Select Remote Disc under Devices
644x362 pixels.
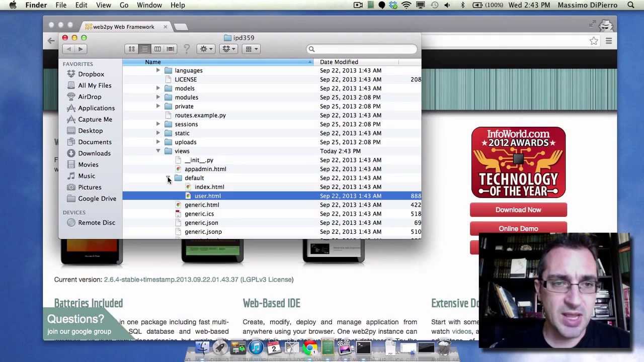pyautogui.click(x=97, y=223)
